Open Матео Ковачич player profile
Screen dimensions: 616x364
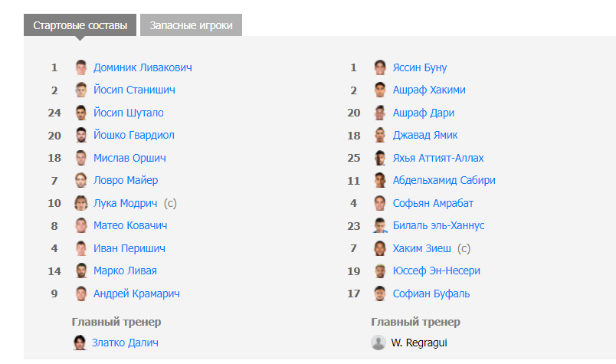coord(130,225)
